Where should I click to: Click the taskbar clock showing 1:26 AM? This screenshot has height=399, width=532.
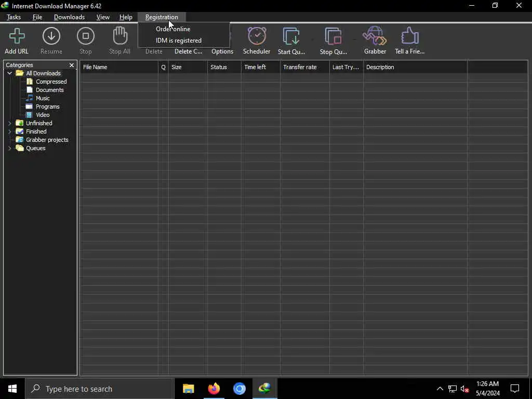[487, 389]
